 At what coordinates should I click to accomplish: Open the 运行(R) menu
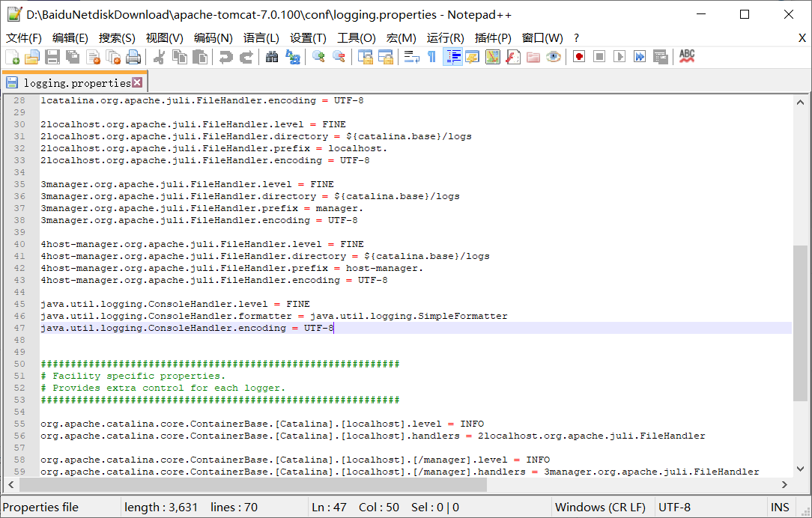click(446, 37)
